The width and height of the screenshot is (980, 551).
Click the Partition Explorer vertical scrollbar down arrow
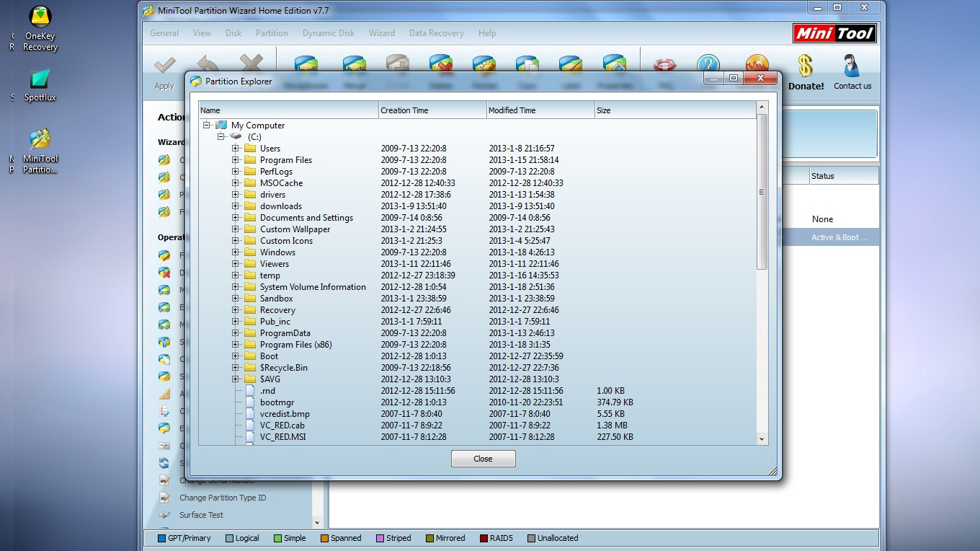click(x=762, y=438)
